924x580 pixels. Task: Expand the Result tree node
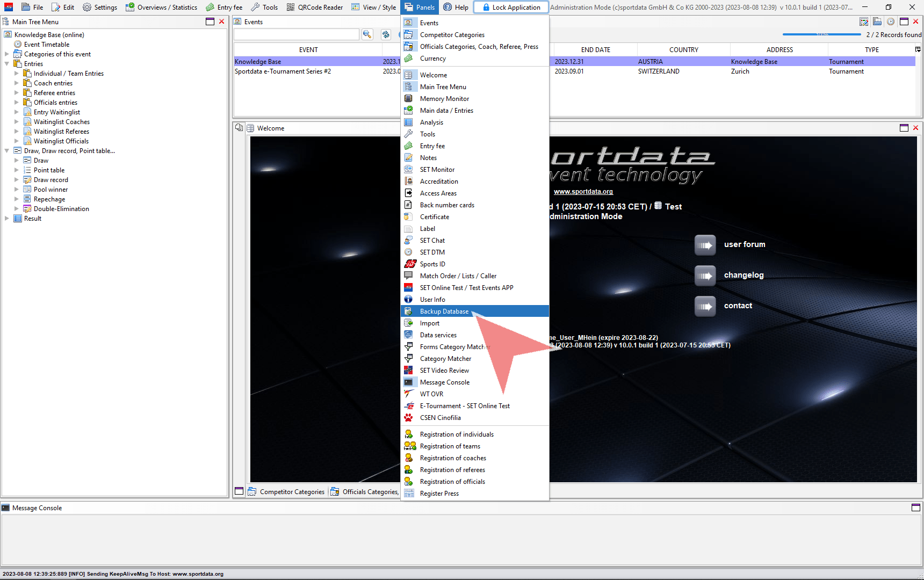click(7, 219)
